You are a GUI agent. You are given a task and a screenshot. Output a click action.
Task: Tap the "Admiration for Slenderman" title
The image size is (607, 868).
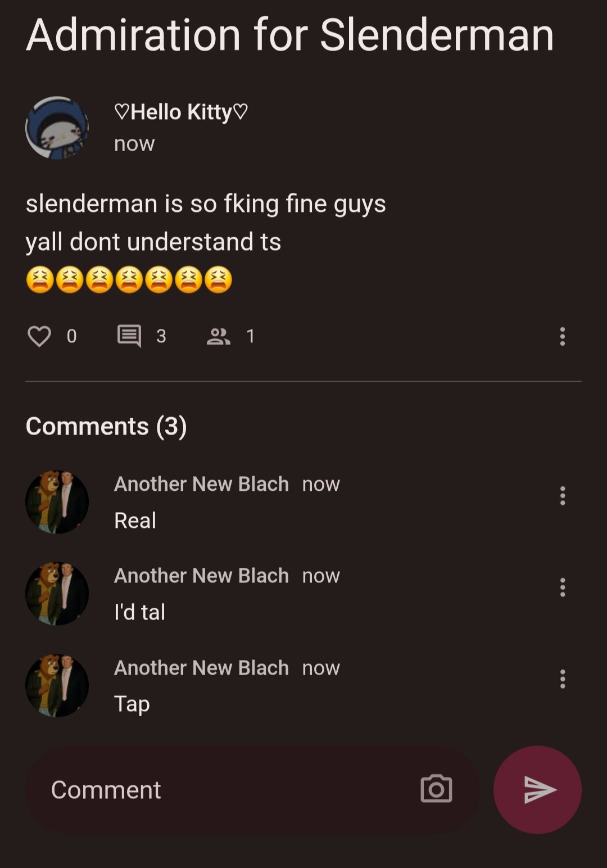(290, 35)
